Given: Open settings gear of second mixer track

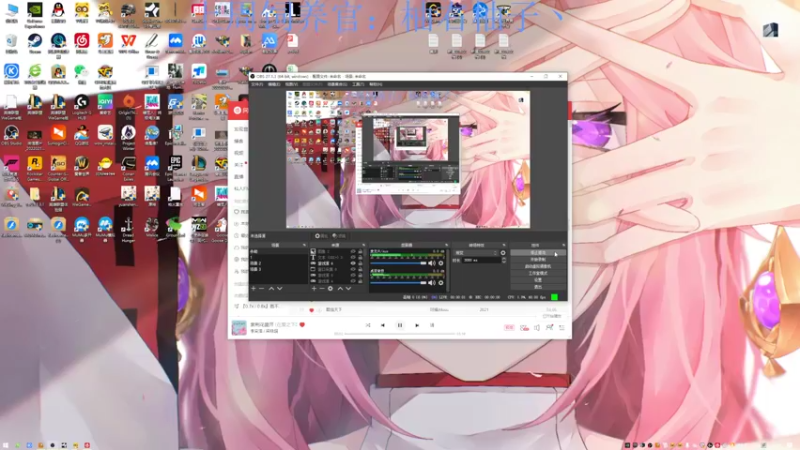Looking at the screenshot, I should [441, 283].
